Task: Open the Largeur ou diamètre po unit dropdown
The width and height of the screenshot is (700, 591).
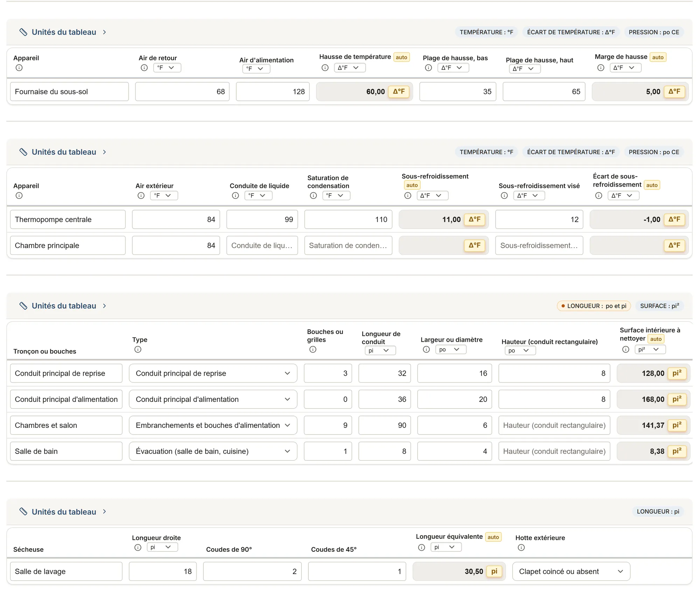Action: click(451, 350)
